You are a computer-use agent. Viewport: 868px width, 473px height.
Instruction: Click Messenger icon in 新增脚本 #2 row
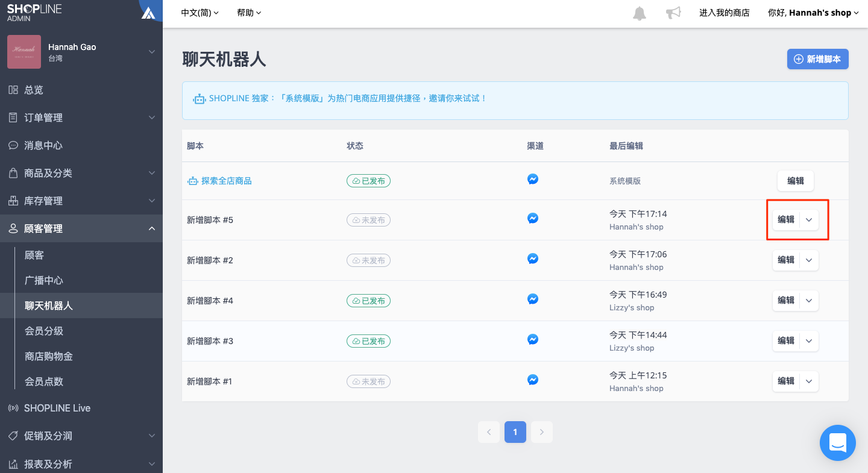pos(533,258)
